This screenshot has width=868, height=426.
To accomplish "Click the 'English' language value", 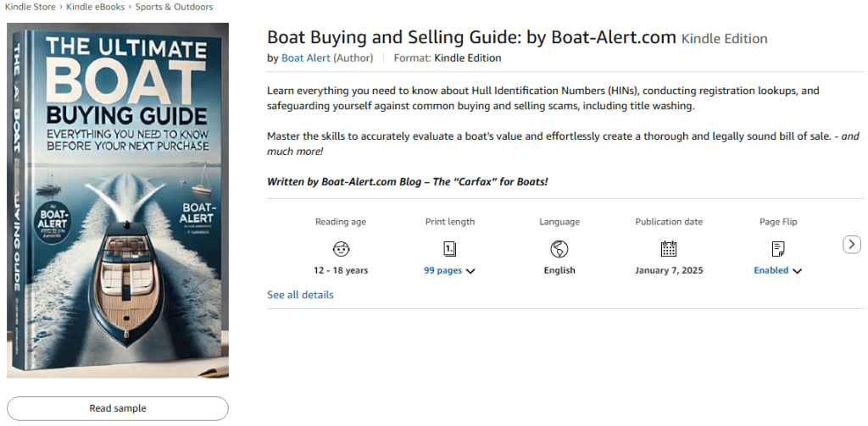I will pyautogui.click(x=559, y=270).
